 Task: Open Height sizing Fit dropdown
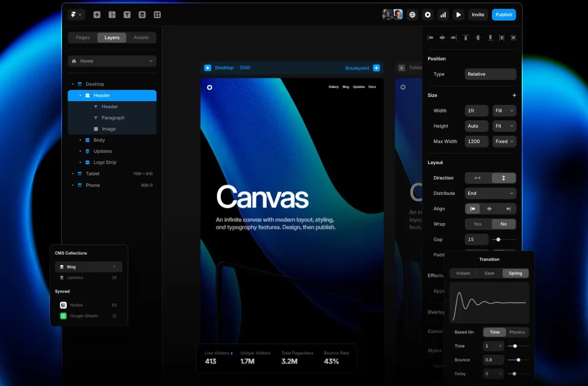pyautogui.click(x=504, y=126)
